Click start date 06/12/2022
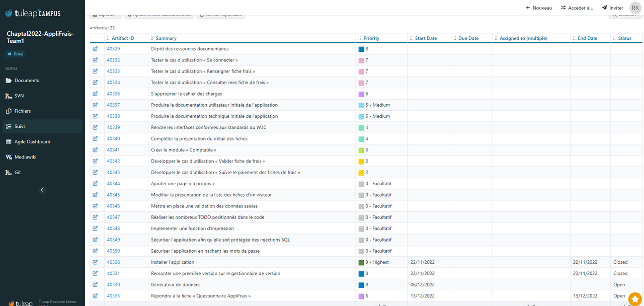 tap(424, 285)
